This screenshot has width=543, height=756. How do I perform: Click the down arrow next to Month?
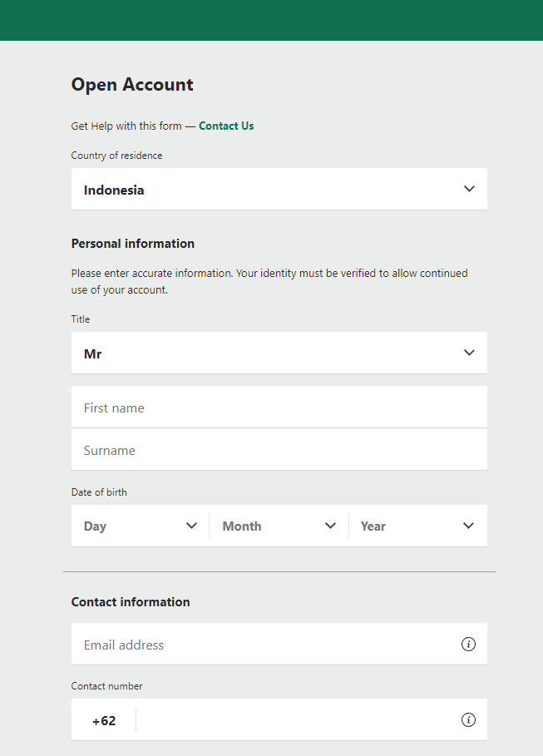(x=330, y=526)
